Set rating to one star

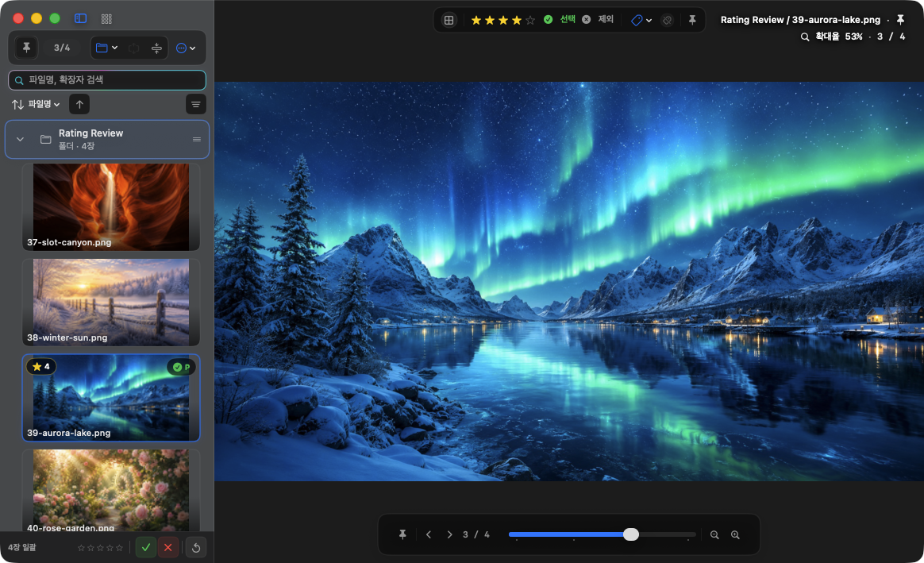pyautogui.click(x=476, y=20)
